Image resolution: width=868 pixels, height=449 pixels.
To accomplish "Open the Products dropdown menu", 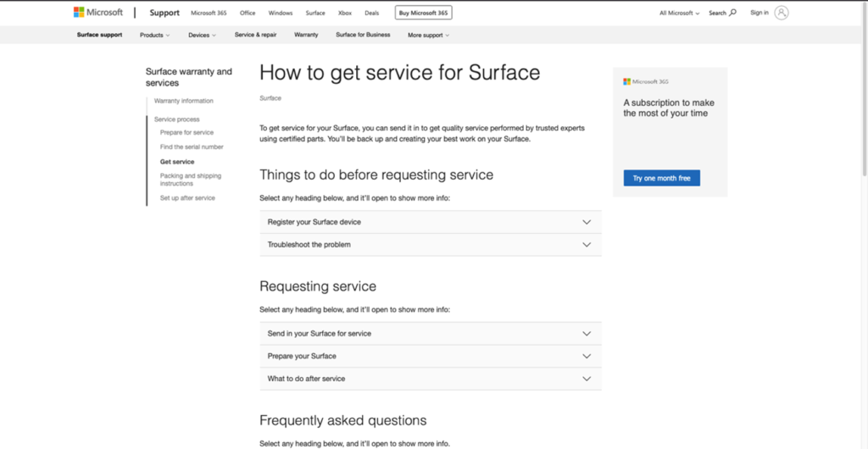I will (154, 35).
